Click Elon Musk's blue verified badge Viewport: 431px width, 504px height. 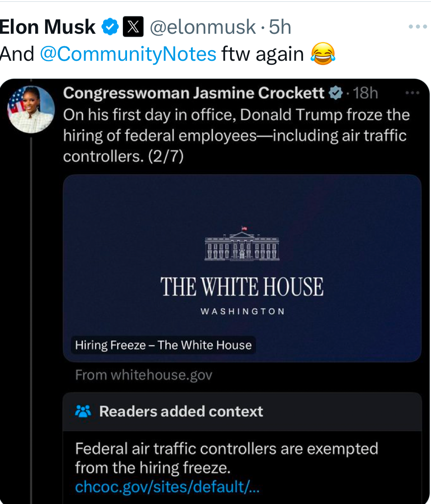(x=110, y=27)
